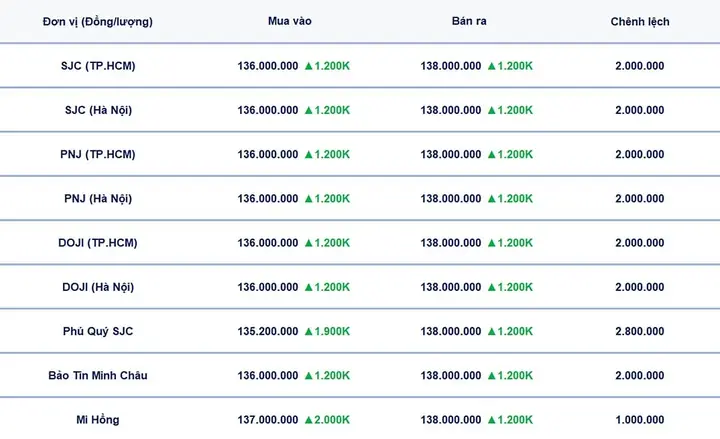Click the Đơn vị (Đồng/lượng) header

pos(98,22)
